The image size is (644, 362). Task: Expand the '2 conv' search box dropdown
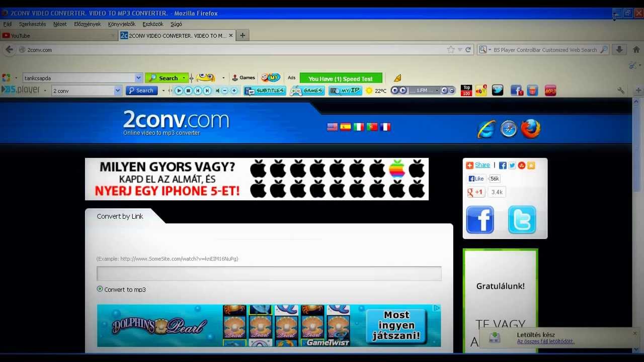118,90
